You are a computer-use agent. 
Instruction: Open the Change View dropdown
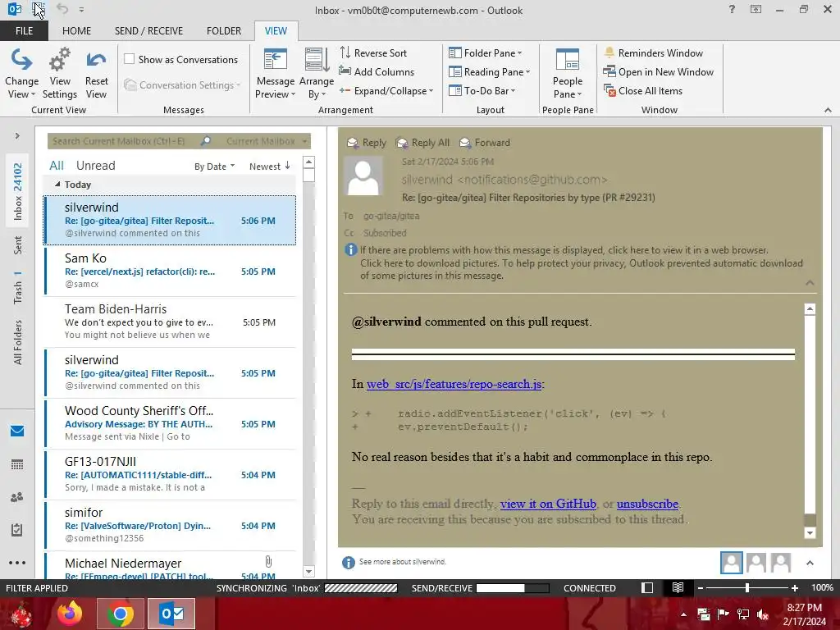pos(21,74)
